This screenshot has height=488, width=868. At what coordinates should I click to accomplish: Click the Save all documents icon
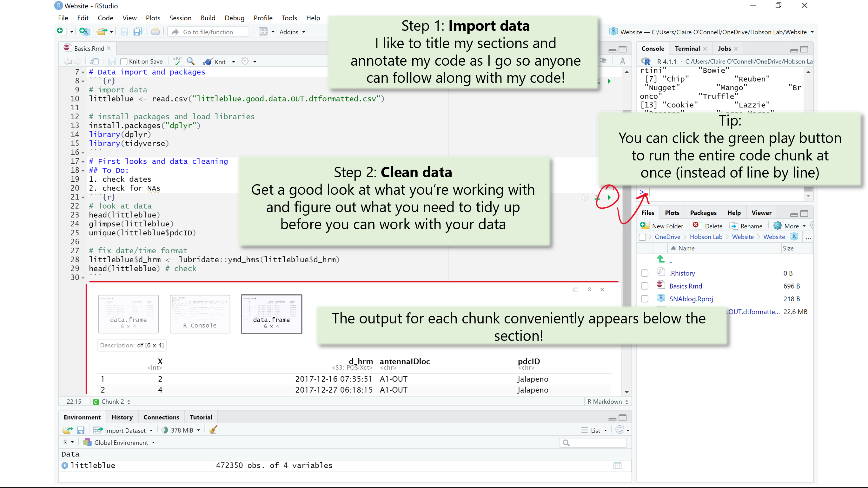137,32
